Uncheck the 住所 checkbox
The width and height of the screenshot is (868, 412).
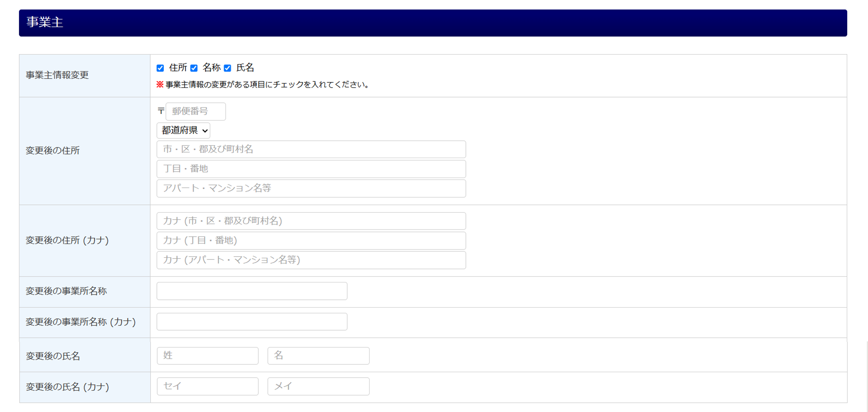pos(160,68)
